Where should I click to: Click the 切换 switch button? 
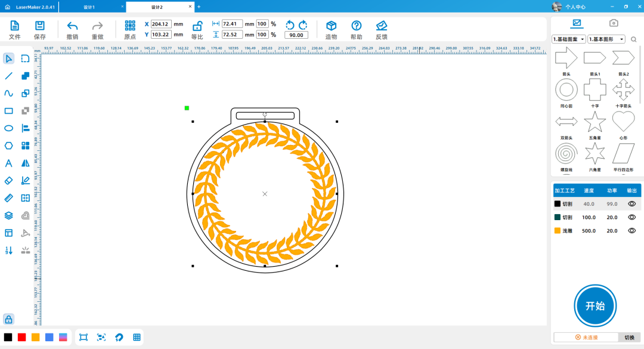(629, 338)
